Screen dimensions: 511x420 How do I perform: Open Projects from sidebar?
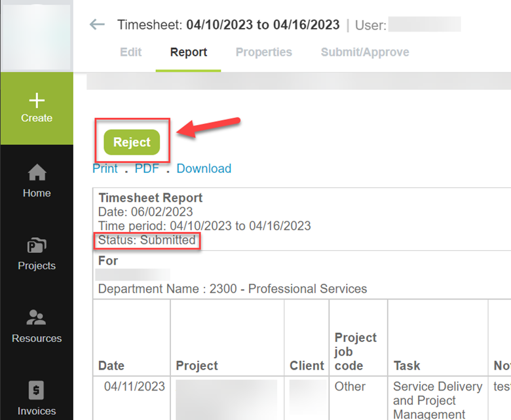point(37,254)
